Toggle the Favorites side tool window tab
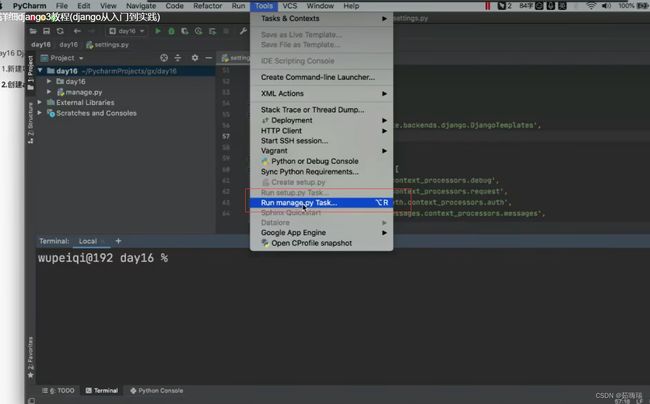The height and width of the screenshot is (404, 650). pos(30,357)
